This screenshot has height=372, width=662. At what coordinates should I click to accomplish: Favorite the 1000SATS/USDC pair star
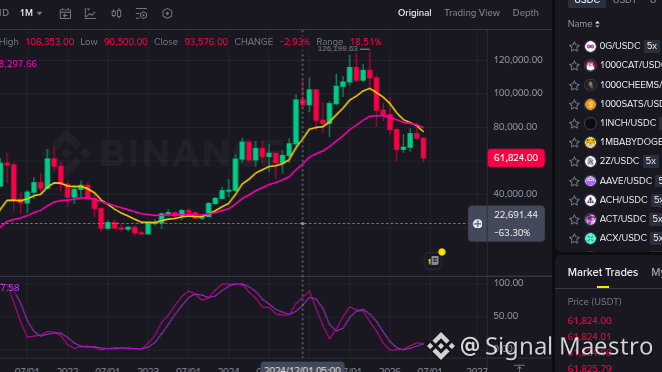[x=574, y=104]
